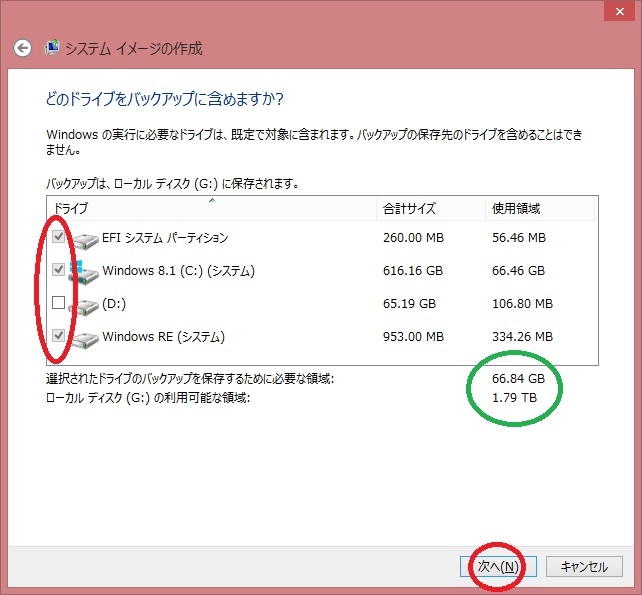Toggle the Windows 8.1 (C:) checkbox
The image size is (642, 595).
(x=59, y=269)
